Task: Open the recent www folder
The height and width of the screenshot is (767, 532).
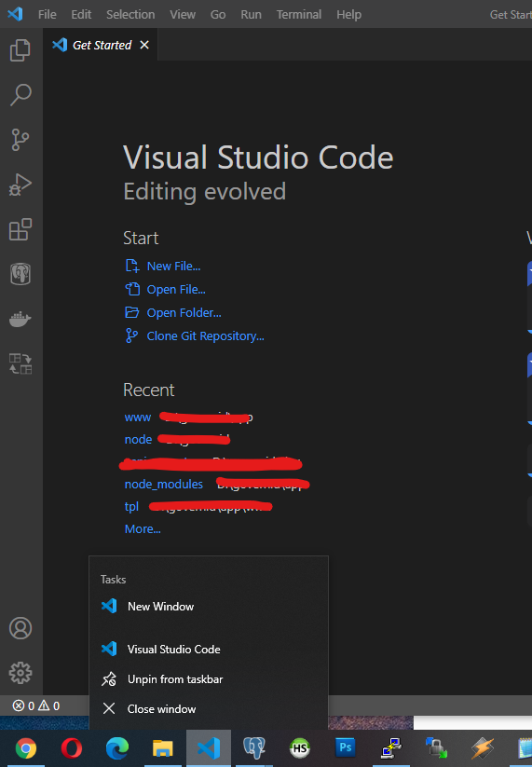Action: point(138,418)
